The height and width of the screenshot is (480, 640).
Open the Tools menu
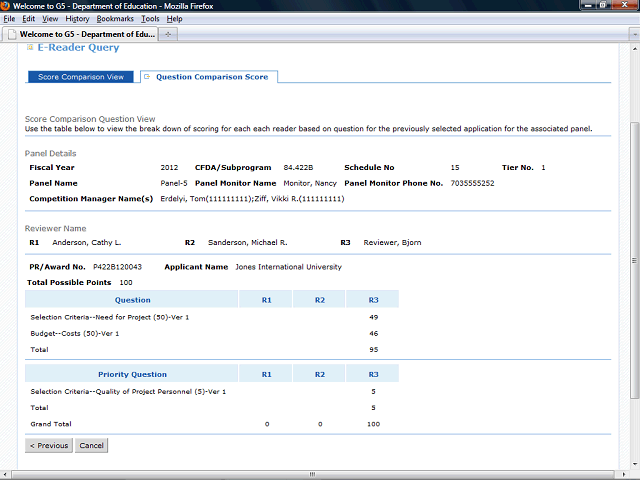(150, 19)
